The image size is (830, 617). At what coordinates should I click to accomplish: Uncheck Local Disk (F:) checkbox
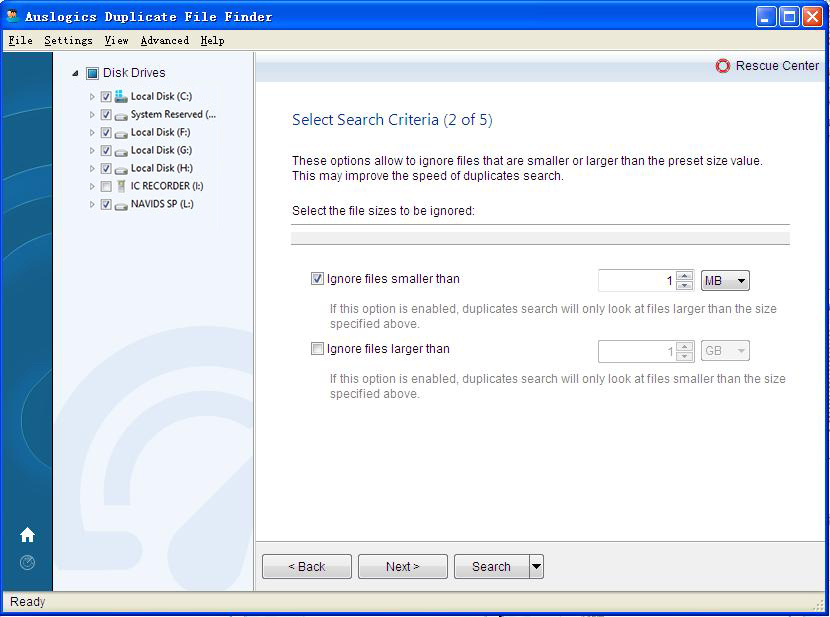click(106, 133)
